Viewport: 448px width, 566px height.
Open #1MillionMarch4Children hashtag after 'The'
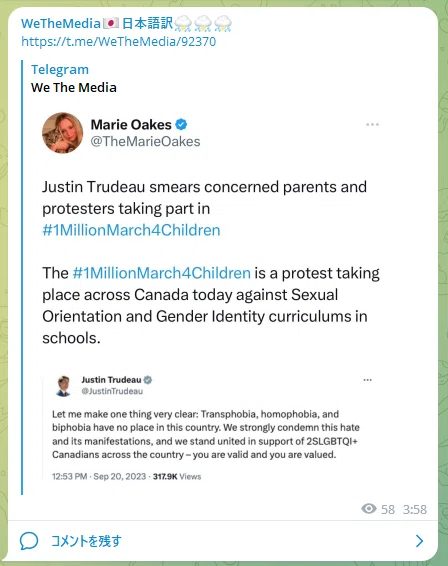tap(161, 273)
